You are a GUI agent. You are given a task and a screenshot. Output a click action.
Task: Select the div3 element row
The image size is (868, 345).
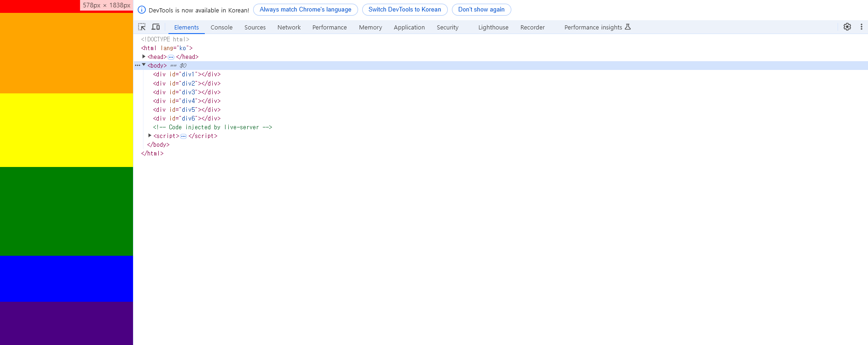pyautogui.click(x=501, y=92)
